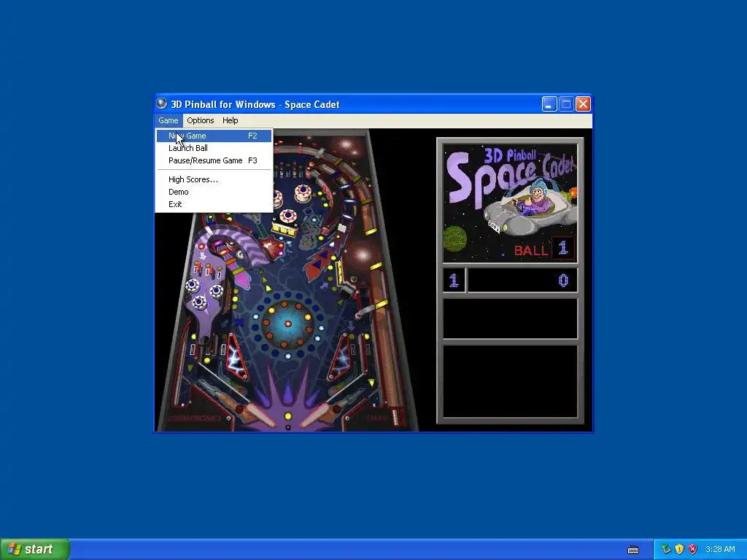The width and height of the screenshot is (747, 560).
Task: Click Pause/Resume Game menu item
Action: point(214,160)
